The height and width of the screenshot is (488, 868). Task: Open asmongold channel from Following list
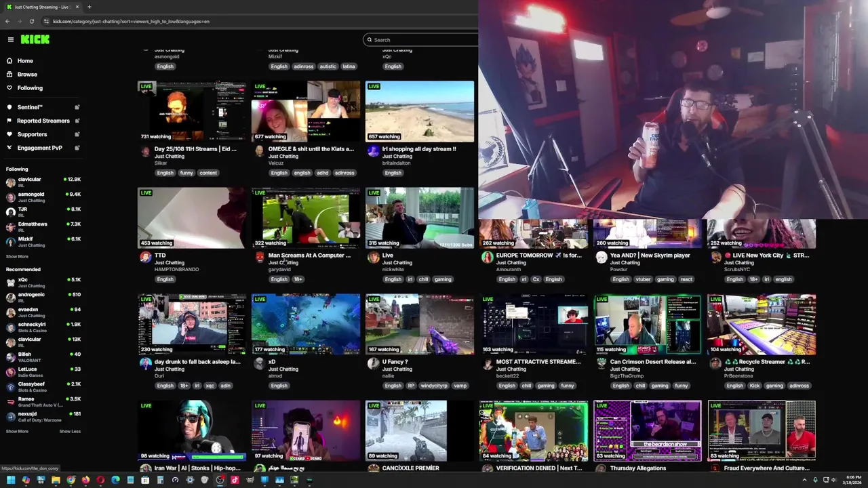[43, 197]
